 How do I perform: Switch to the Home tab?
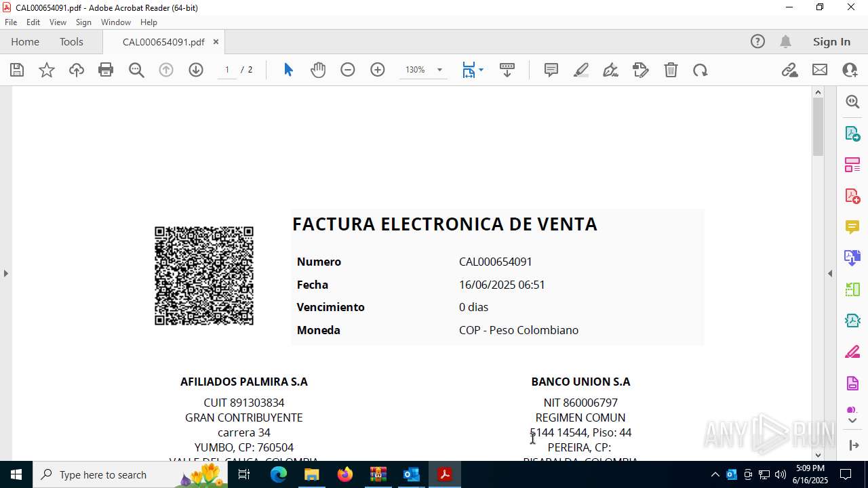point(25,41)
